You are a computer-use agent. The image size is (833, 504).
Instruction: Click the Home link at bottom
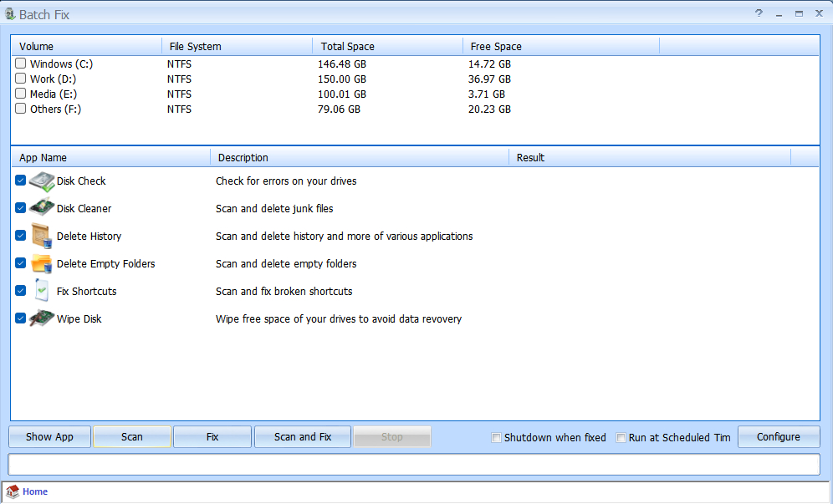click(x=35, y=492)
